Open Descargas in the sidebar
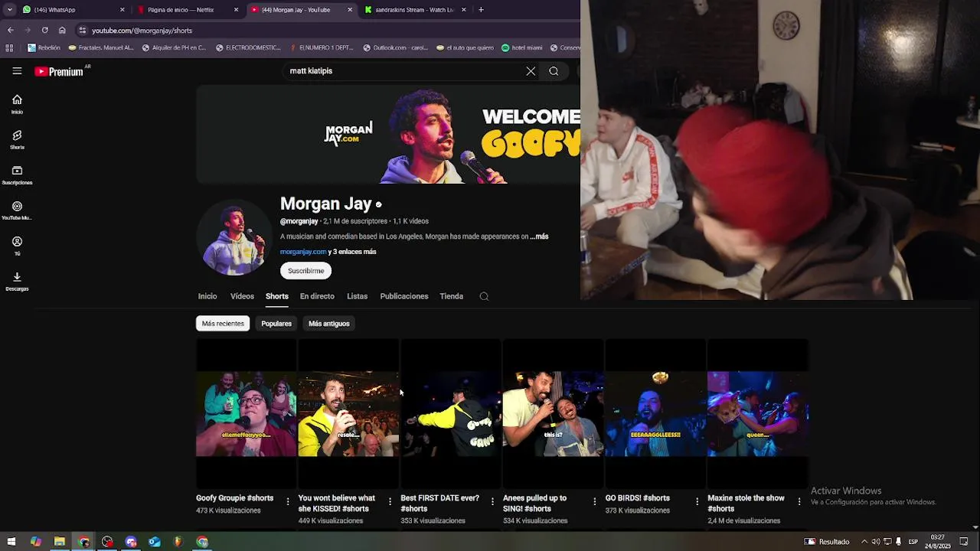This screenshot has height=551, width=980. point(17,281)
